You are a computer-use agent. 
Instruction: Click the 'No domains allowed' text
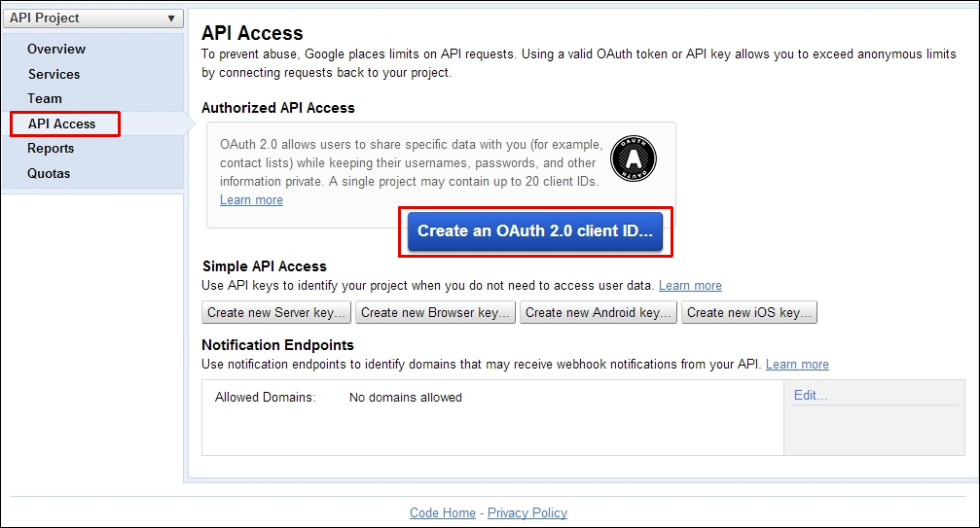(x=406, y=398)
